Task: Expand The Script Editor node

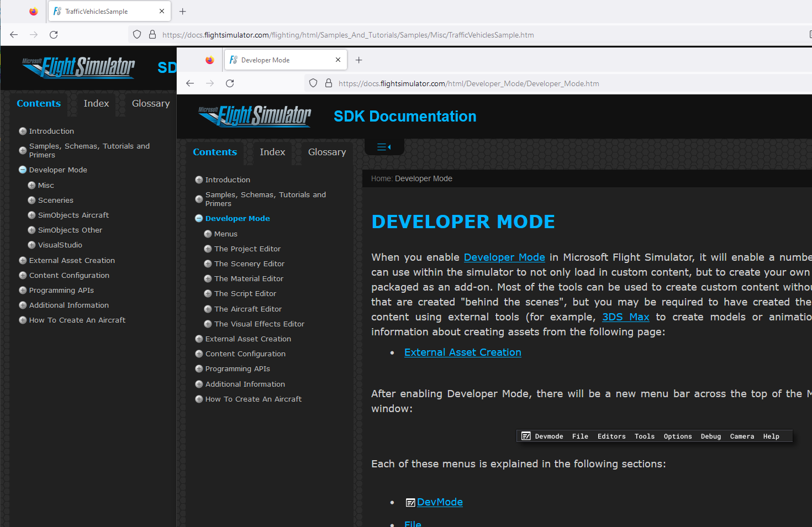Action: pyautogui.click(x=208, y=294)
